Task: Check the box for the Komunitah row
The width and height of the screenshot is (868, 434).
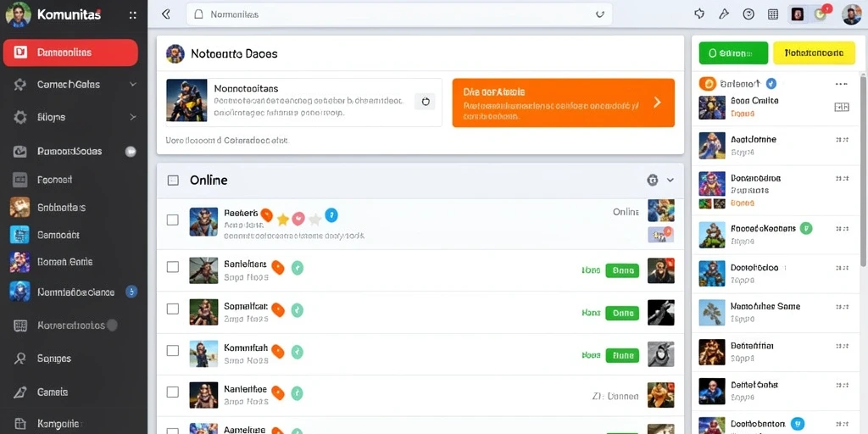Action: [x=173, y=350]
